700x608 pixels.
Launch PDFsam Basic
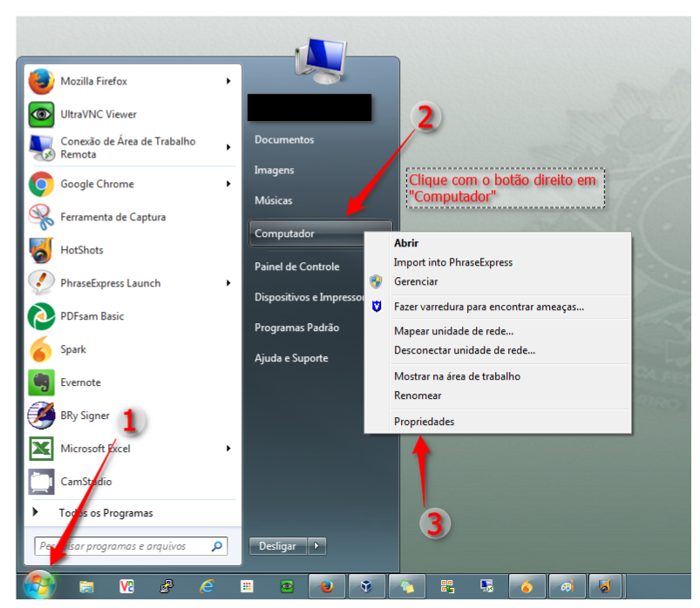(x=133, y=316)
